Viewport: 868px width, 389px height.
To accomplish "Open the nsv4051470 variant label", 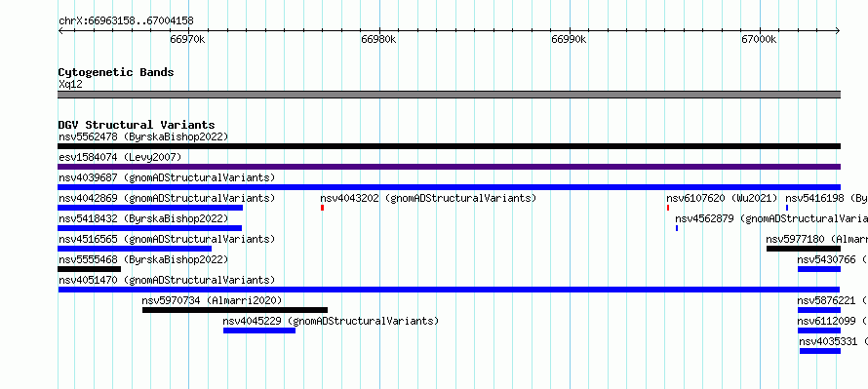I will [167, 280].
